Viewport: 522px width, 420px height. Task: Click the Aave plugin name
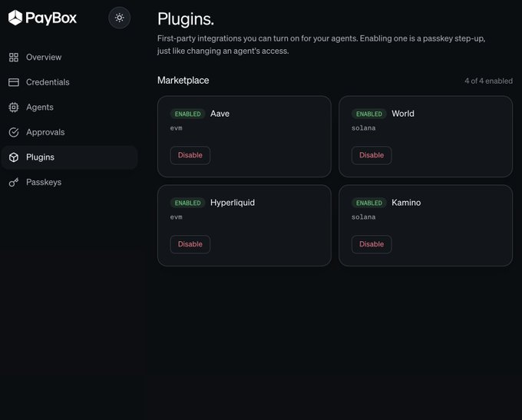coord(220,114)
